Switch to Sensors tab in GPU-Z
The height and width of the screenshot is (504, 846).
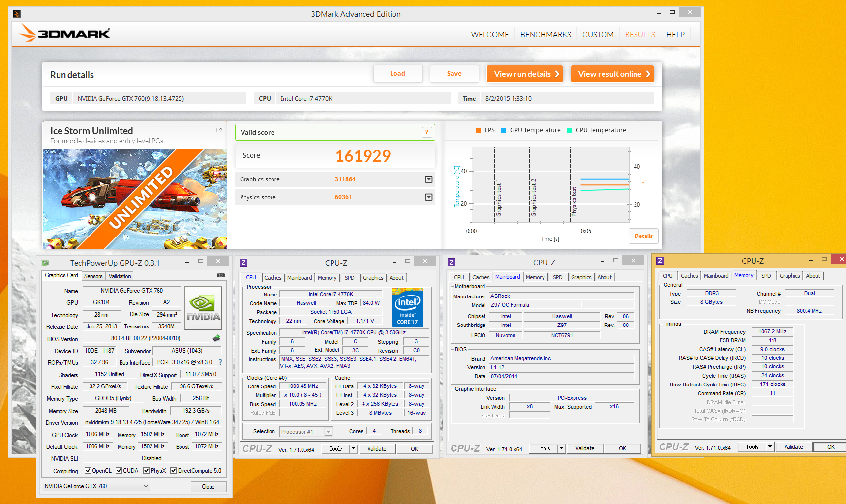93,276
